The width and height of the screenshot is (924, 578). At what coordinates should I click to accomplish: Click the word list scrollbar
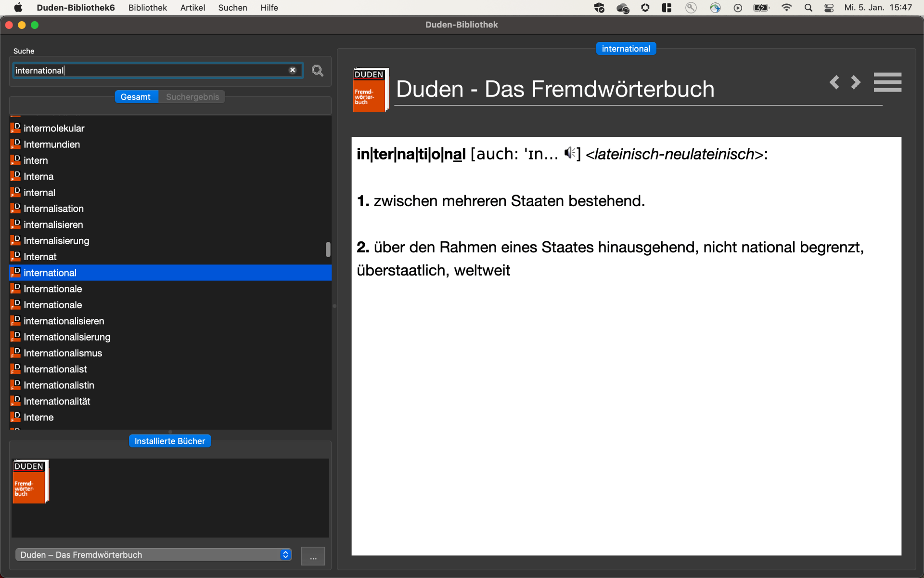click(x=328, y=250)
